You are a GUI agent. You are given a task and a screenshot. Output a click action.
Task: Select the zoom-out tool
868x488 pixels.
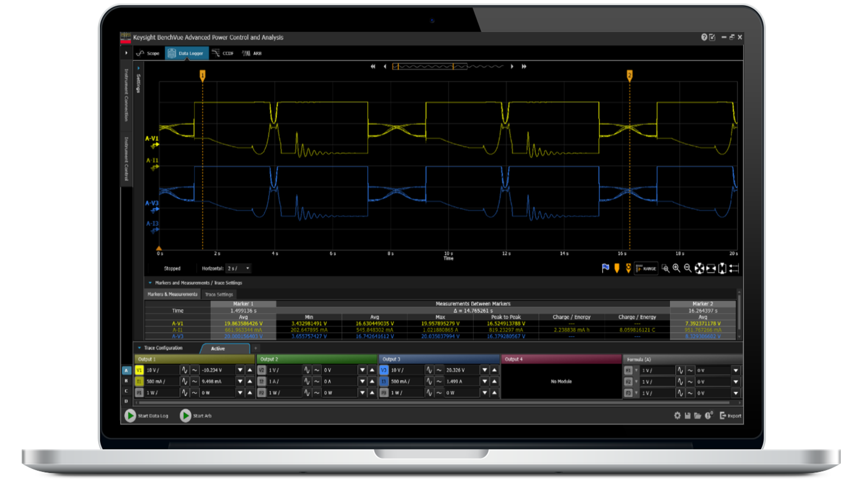[686, 268]
